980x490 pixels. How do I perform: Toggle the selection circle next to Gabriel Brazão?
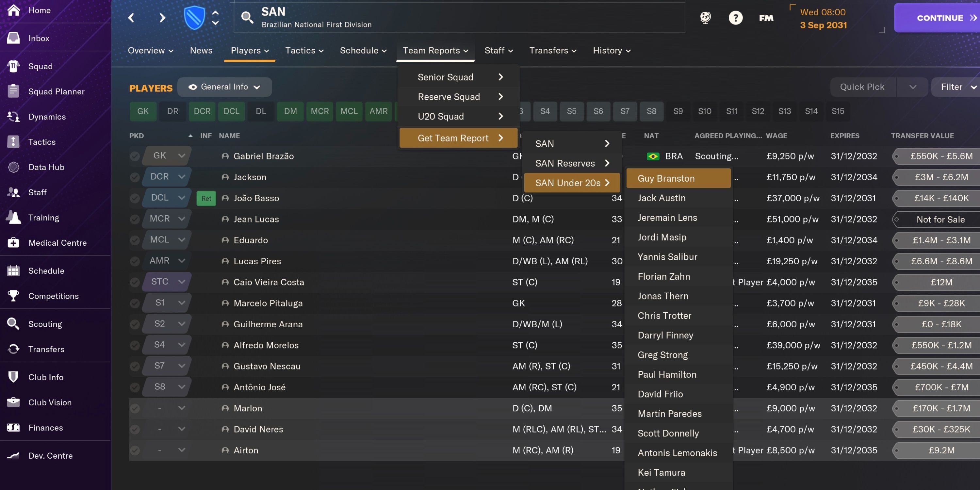pyautogui.click(x=135, y=156)
